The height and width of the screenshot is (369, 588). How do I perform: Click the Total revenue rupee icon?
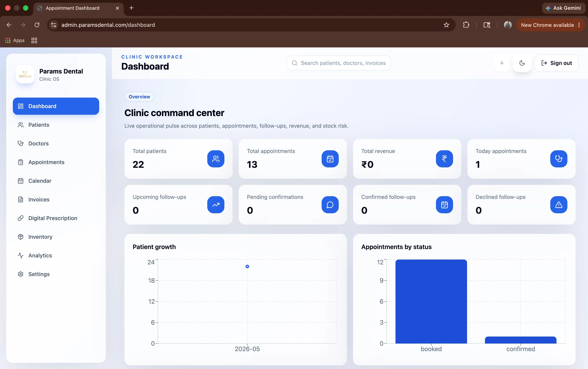[444, 159]
